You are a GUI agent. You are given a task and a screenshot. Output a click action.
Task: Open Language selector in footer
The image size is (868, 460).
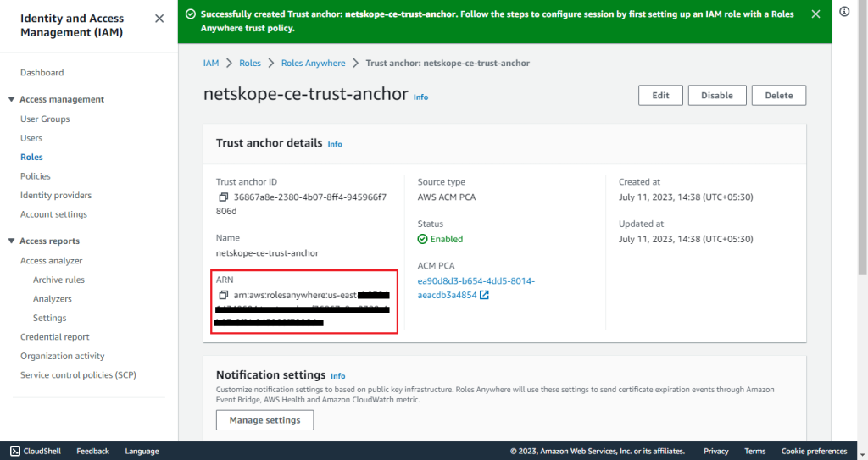[x=142, y=452]
